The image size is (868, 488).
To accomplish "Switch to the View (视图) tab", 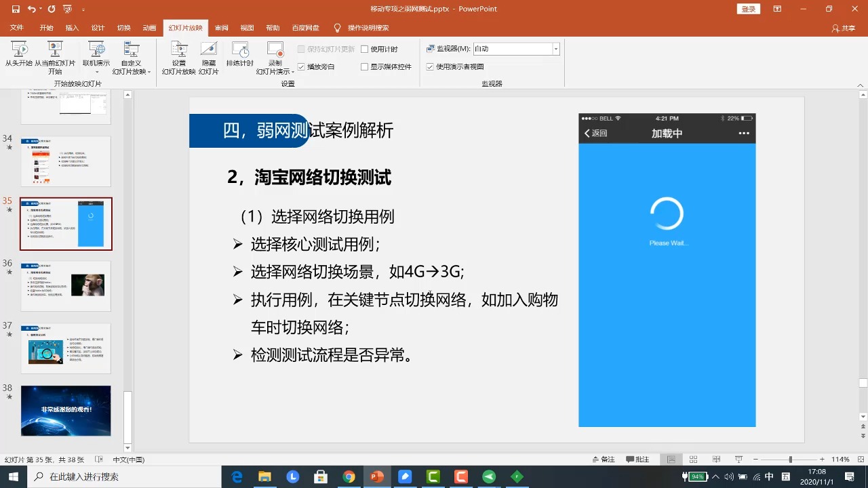I will tap(247, 28).
